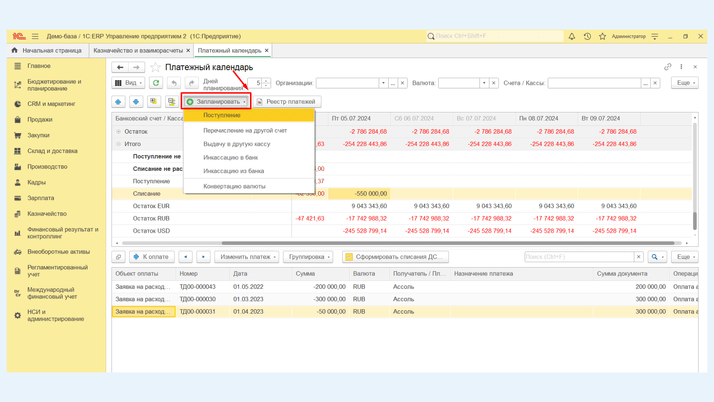Star the Платежный календарь page as favorite

[155, 67]
